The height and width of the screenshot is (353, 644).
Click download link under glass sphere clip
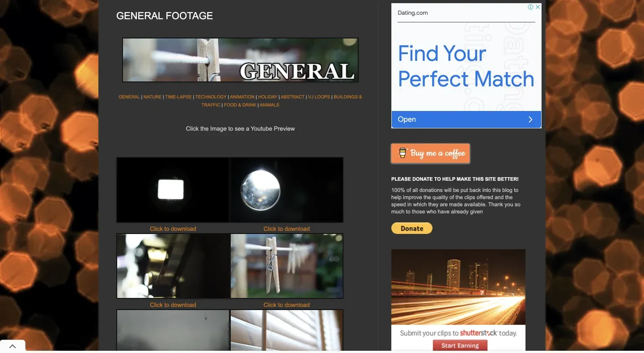(x=287, y=229)
